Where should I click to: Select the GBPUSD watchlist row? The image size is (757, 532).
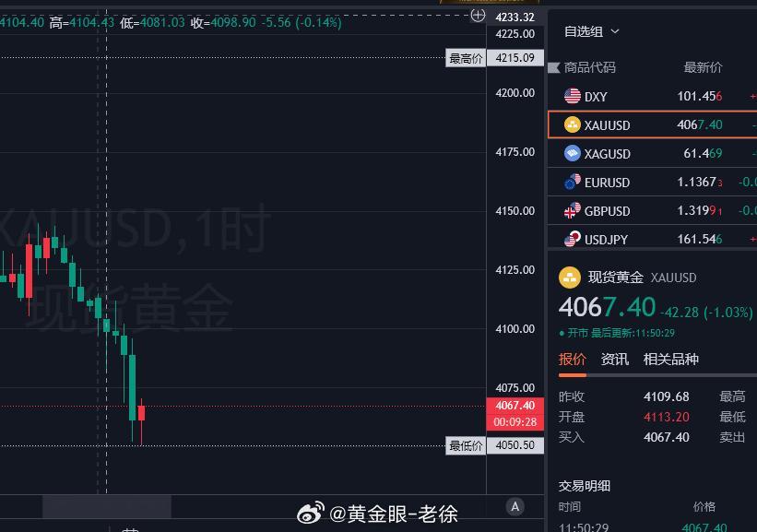(x=652, y=210)
